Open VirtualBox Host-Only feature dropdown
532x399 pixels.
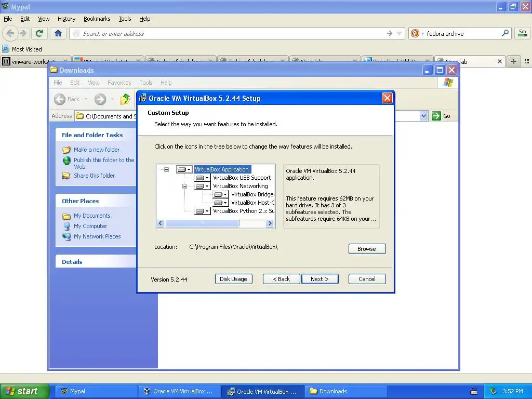point(221,203)
